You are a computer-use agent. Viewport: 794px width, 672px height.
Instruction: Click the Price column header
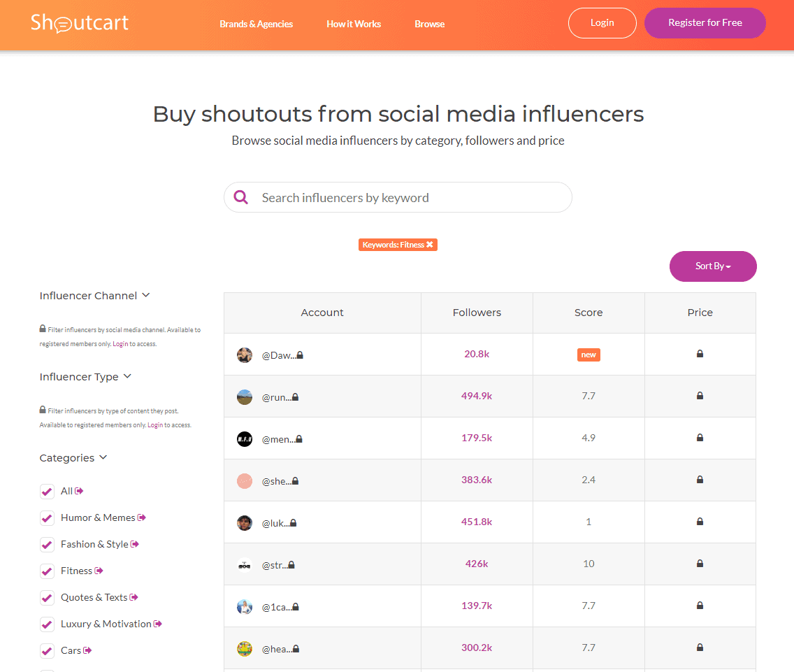tap(700, 313)
